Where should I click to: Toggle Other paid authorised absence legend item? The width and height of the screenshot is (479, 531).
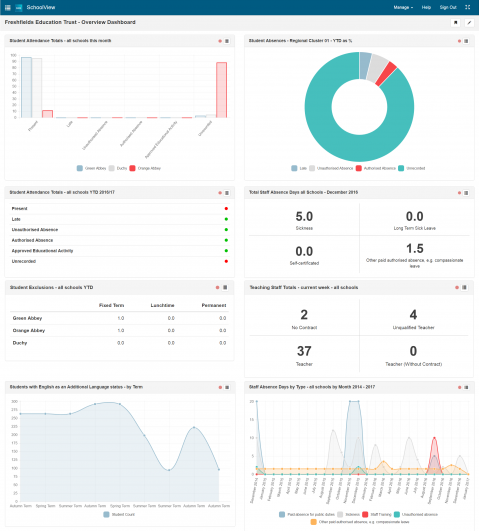point(360,522)
